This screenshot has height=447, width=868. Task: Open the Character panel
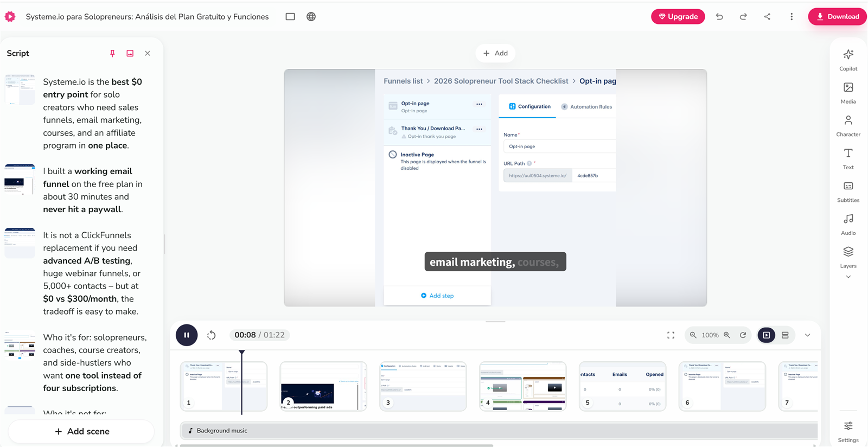click(x=848, y=126)
